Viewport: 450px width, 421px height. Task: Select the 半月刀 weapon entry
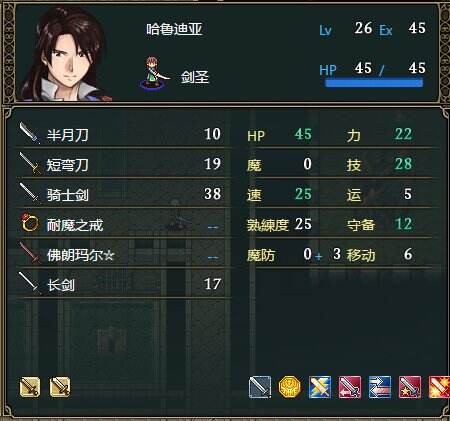[x=122, y=134]
